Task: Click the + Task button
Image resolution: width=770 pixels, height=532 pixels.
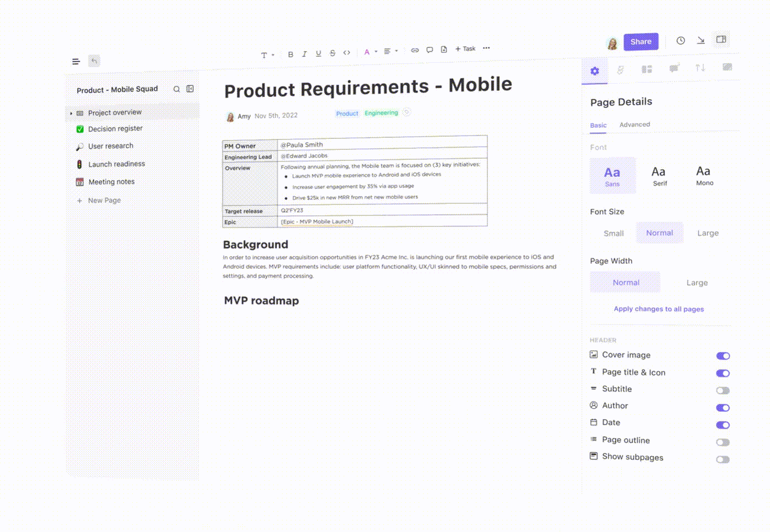Action: pyautogui.click(x=465, y=48)
